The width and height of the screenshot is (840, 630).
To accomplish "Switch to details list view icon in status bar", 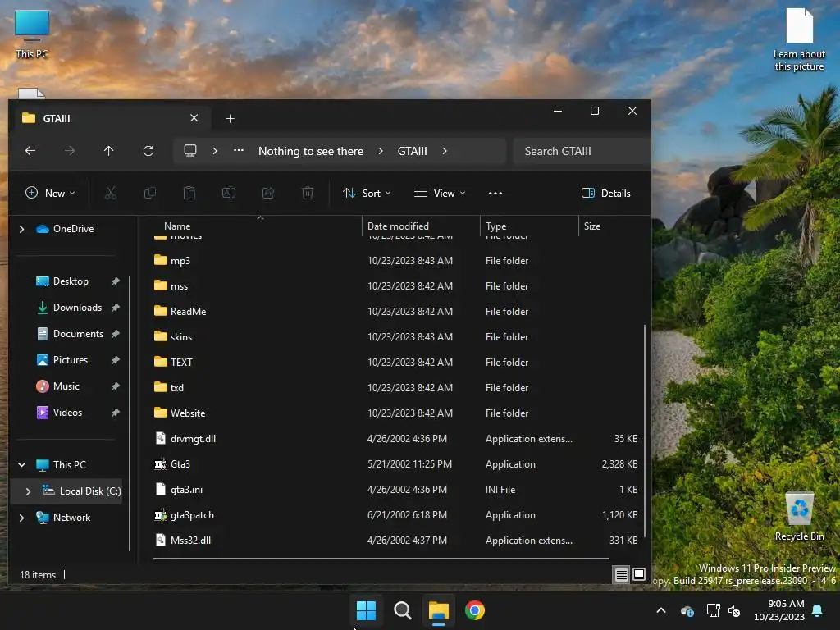I will click(622, 575).
